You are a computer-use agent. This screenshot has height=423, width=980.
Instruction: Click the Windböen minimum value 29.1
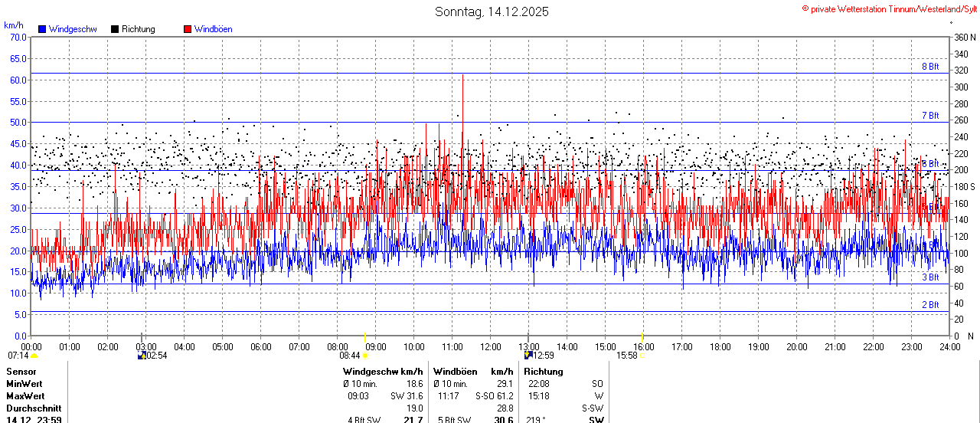[x=505, y=384]
